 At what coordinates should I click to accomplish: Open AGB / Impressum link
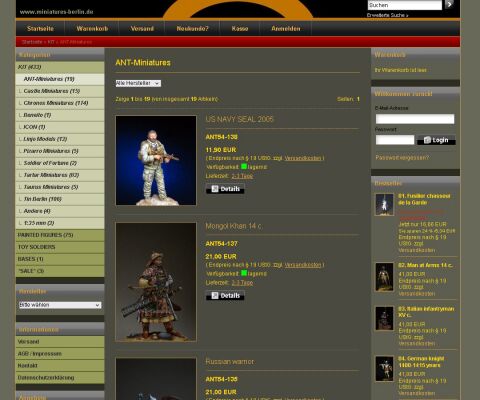point(60,354)
